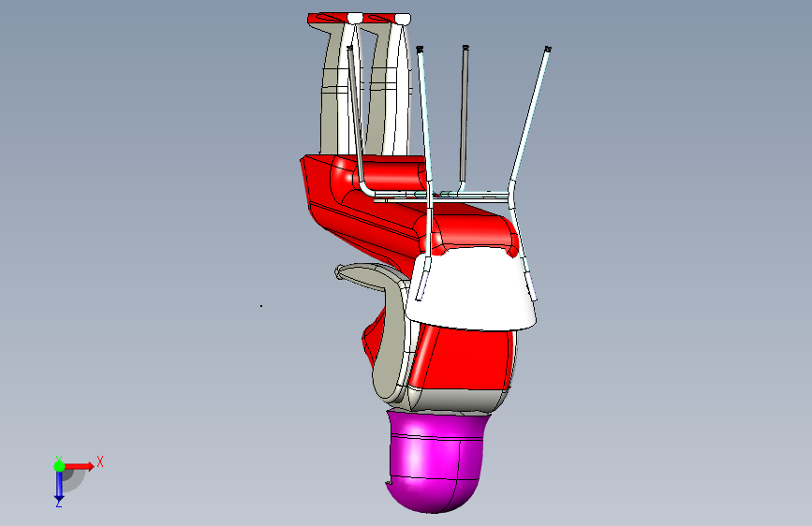Select the left tall gray fin
This screenshot has height=526, width=812.
332,94
